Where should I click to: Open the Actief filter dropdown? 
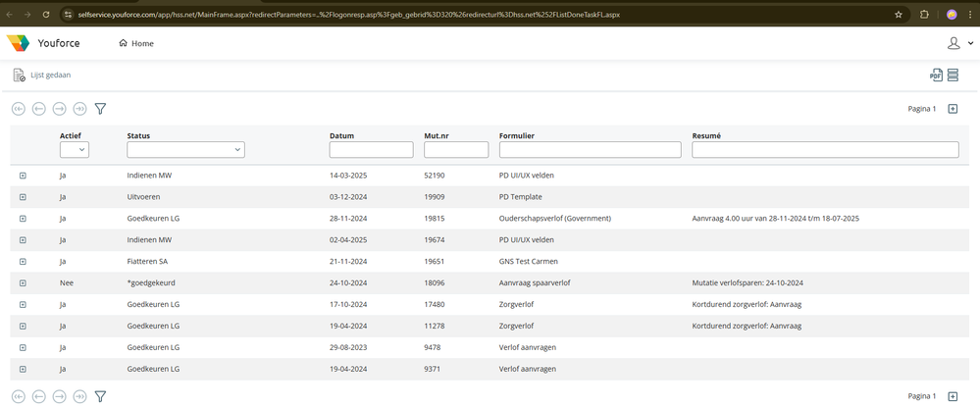coord(75,150)
